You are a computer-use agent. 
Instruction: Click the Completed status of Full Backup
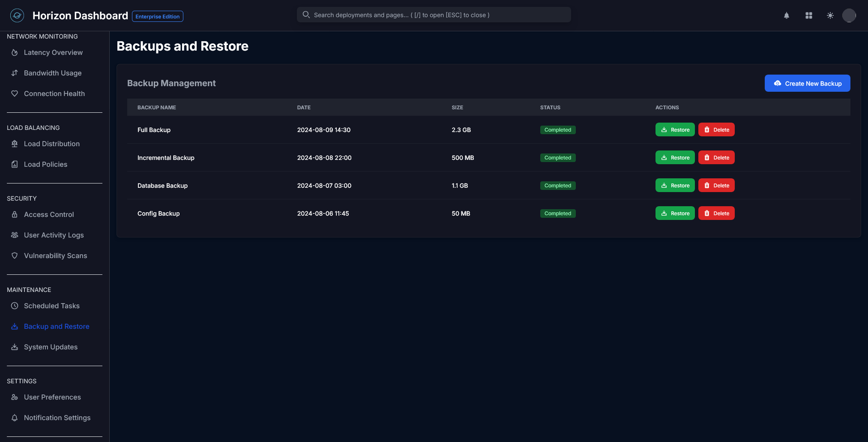[558, 129]
